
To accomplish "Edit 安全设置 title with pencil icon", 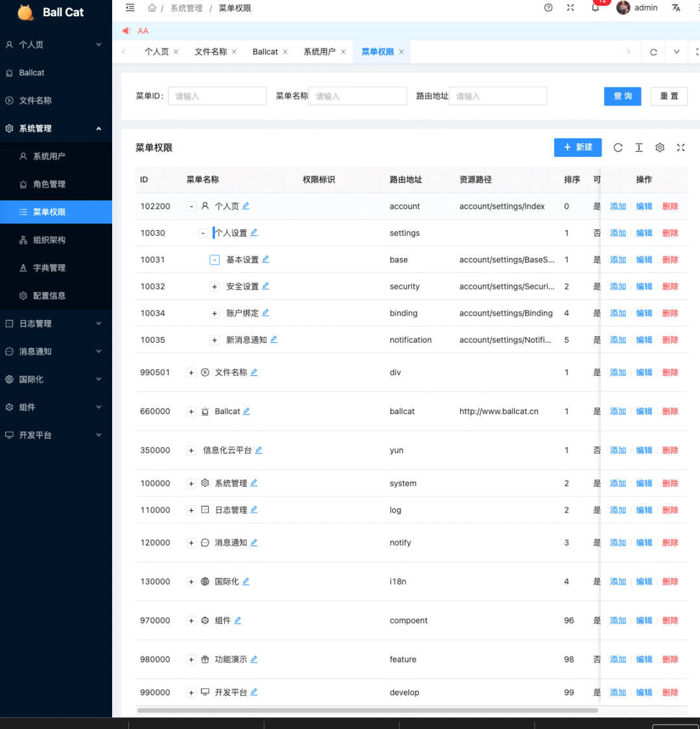I will [x=266, y=286].
